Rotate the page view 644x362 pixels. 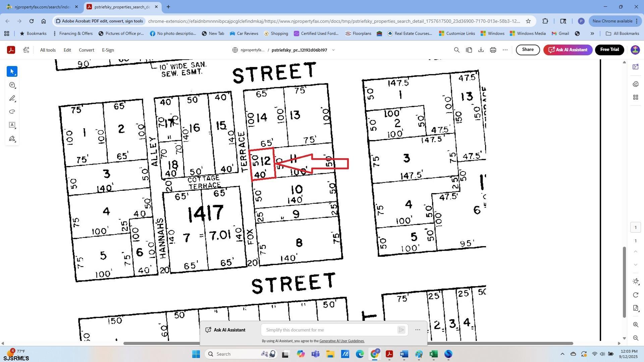pyautogui.click(x=636, y=295)
